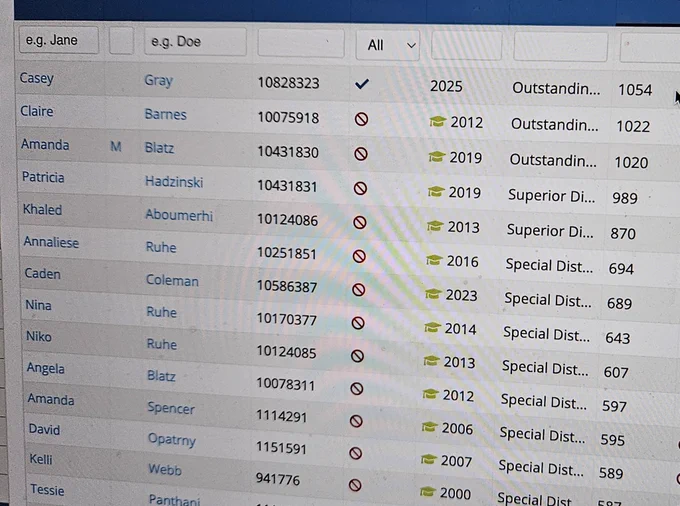Click the prohibited icon in Khaled Aboumerhi's row

click(360, 222)
